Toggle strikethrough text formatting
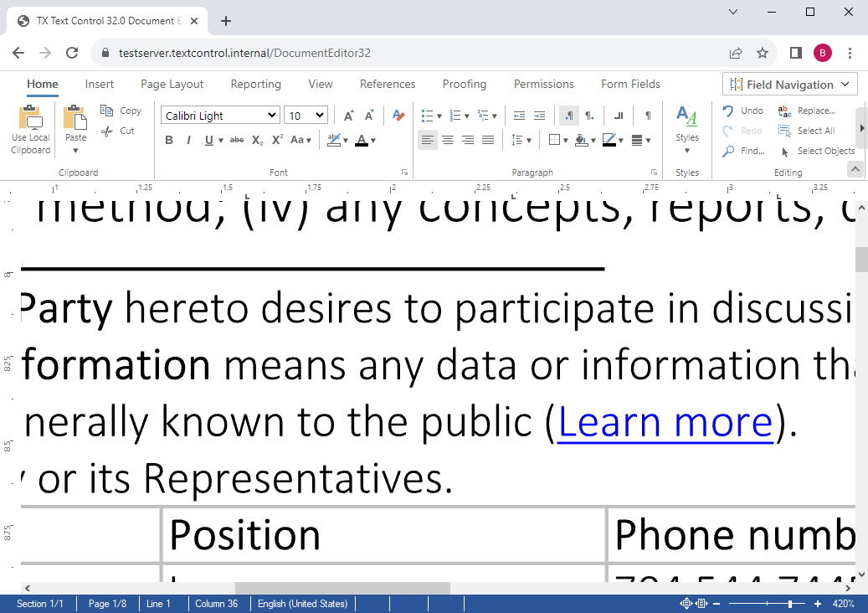This screenshot has height=613, width=868. [x=237, y=140]
